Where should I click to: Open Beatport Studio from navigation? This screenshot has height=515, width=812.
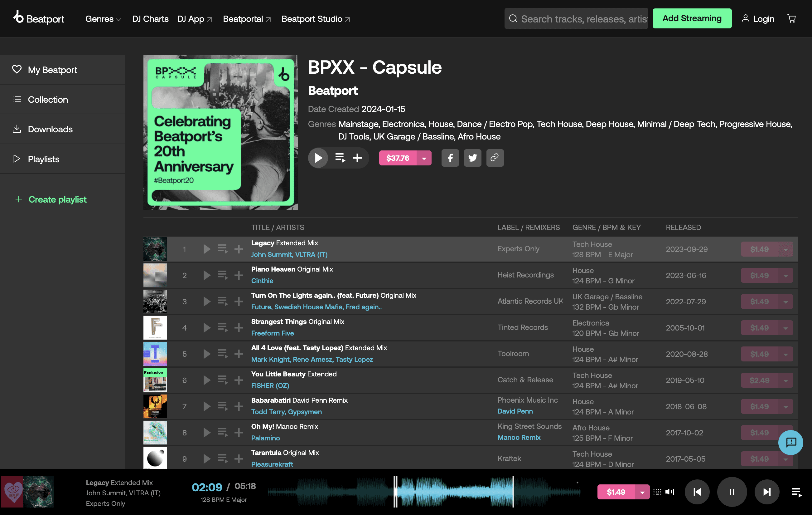[316, 19]
